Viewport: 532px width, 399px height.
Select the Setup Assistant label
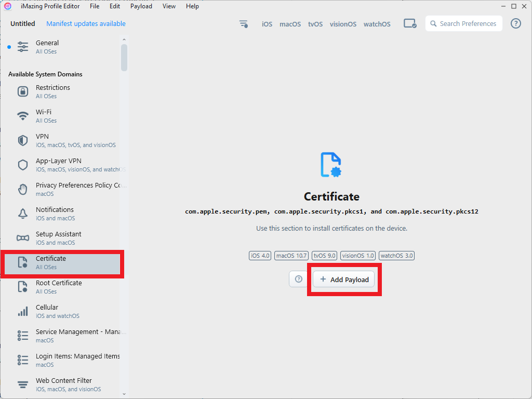click(58, 234)
